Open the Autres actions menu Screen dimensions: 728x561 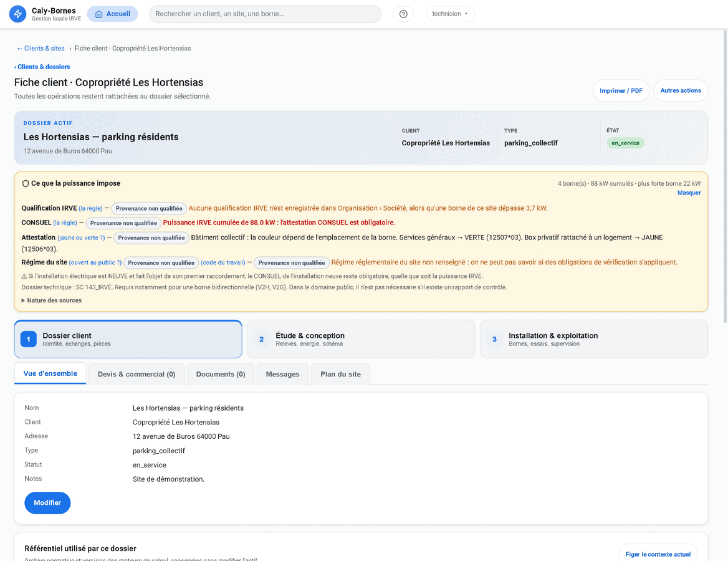click(681, 90)
